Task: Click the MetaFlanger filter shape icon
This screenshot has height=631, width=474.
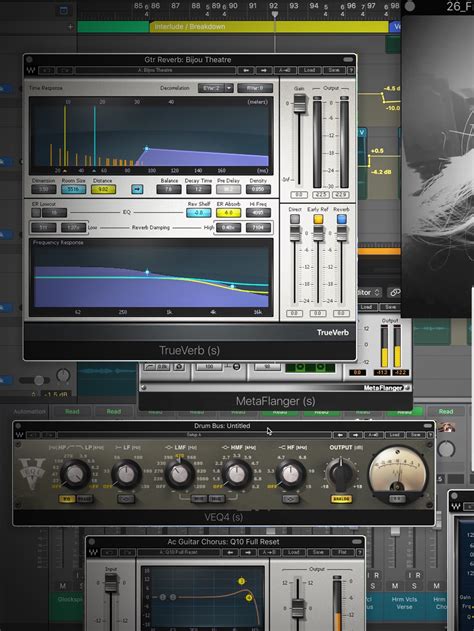Action: [150, 367]
